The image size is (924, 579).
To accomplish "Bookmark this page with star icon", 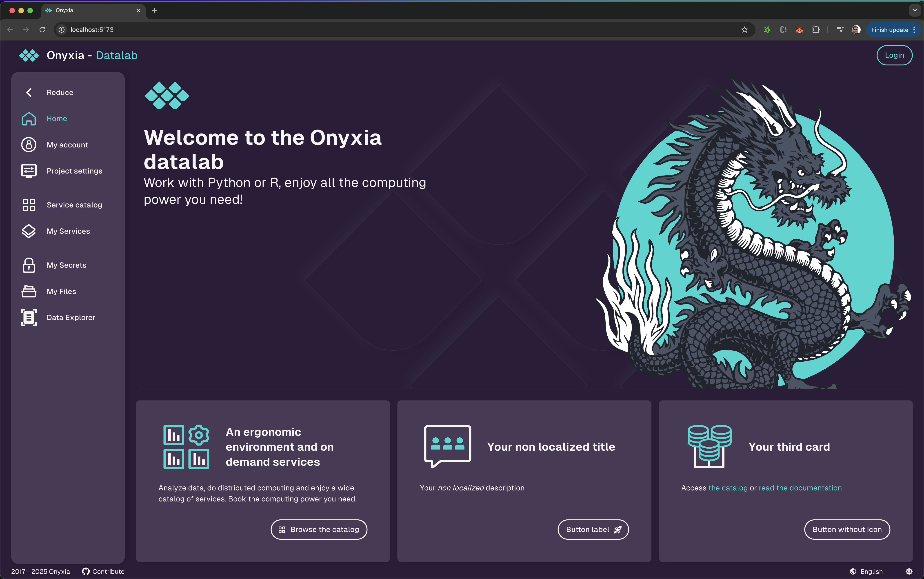I will [744, 30].
